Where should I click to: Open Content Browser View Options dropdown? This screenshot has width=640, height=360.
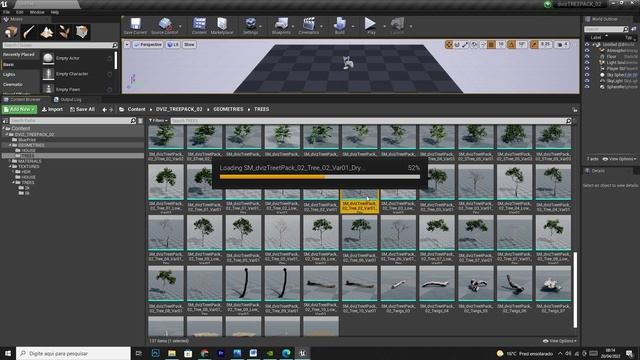tap(560, 341)
